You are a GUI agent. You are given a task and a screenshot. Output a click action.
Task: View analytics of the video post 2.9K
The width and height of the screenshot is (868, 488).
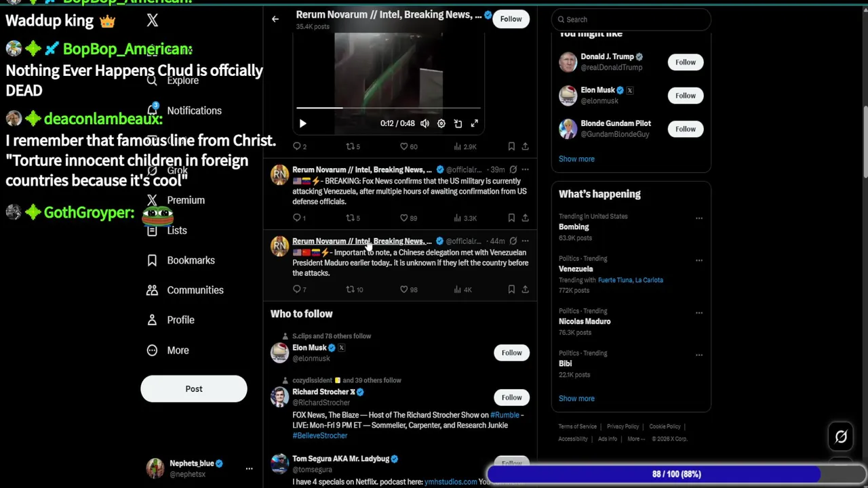[465, 146]
